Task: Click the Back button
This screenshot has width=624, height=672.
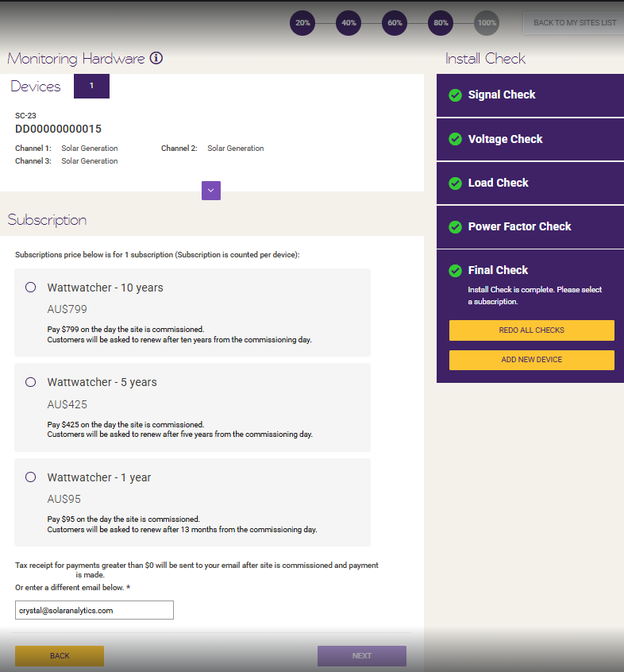Action: click(x=60, y=655)
